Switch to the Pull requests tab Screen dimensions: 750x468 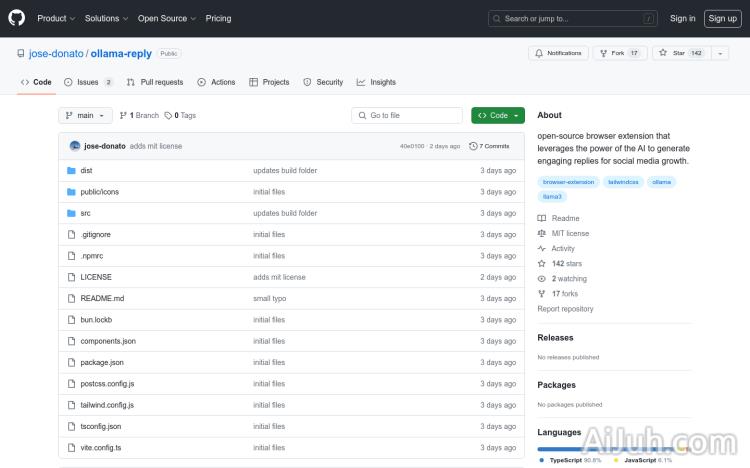coord(155,82)
